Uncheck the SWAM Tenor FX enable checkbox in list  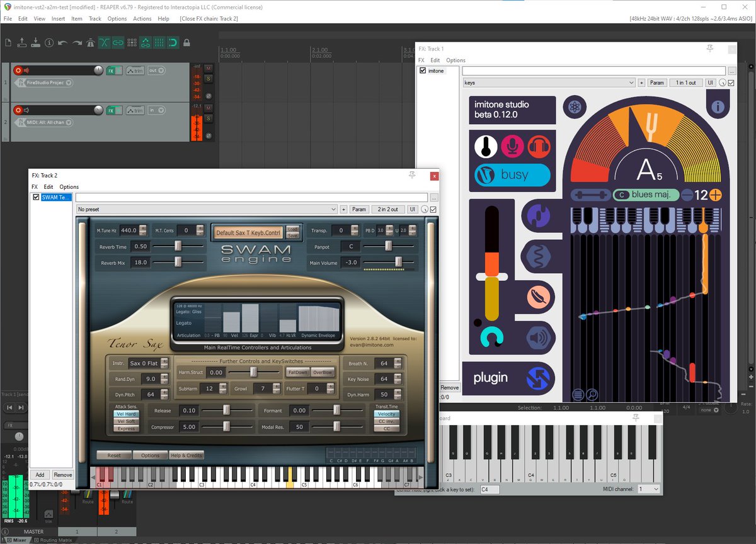pos(37,197)
